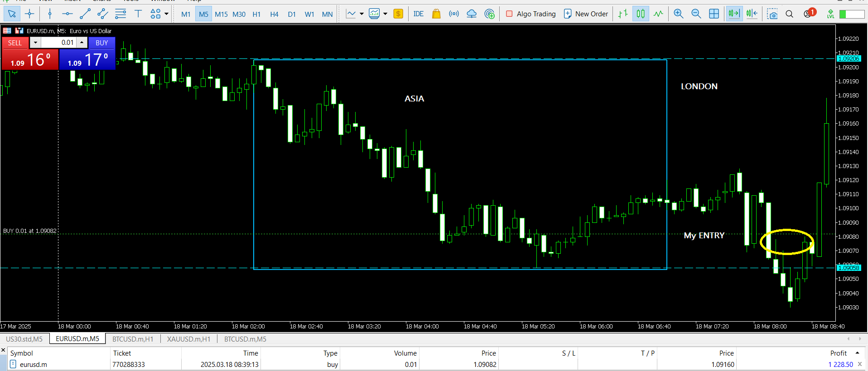Expand the shapes objects dropdown arrow
Screen dimensions: 868x371
[167, 14]
